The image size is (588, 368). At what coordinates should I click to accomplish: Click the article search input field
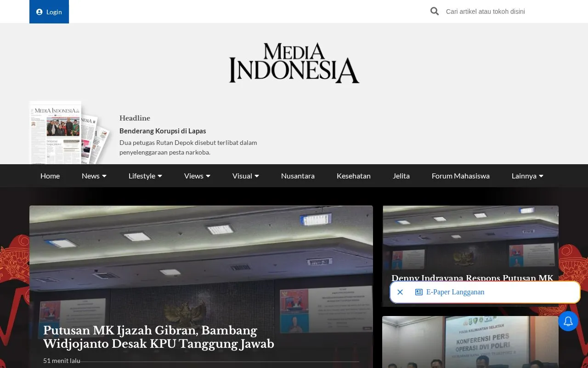(498, 11)
